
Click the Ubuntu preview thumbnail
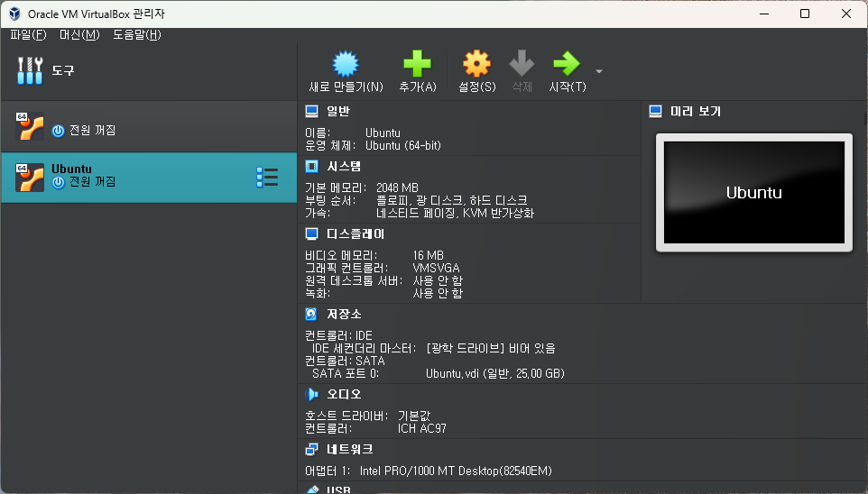(x=754, y=192)
